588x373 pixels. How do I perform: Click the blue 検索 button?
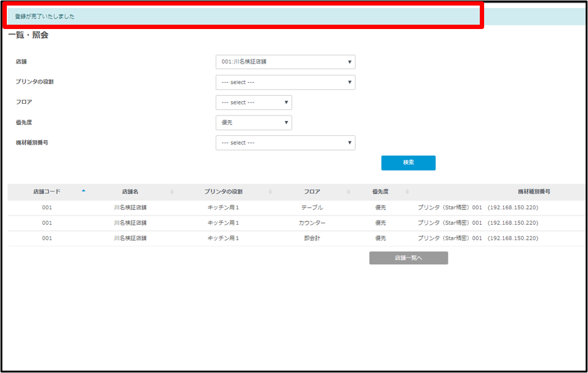408,162
